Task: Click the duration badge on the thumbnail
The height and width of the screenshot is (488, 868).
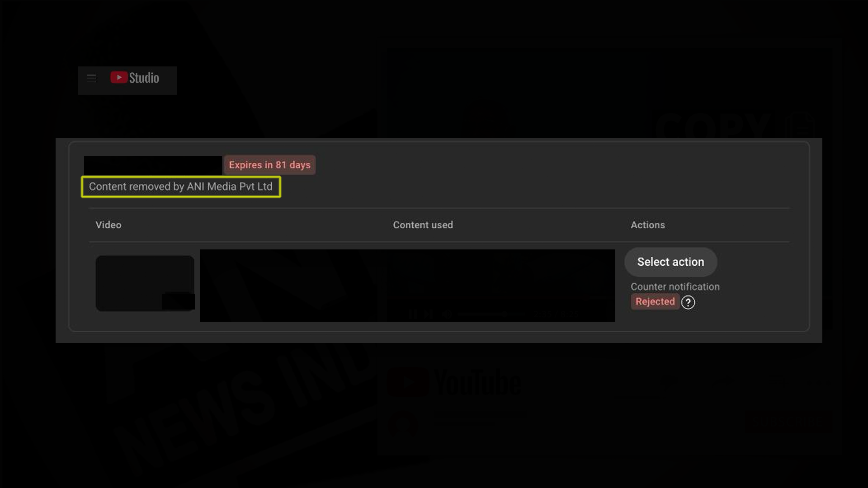Action: 178,301
